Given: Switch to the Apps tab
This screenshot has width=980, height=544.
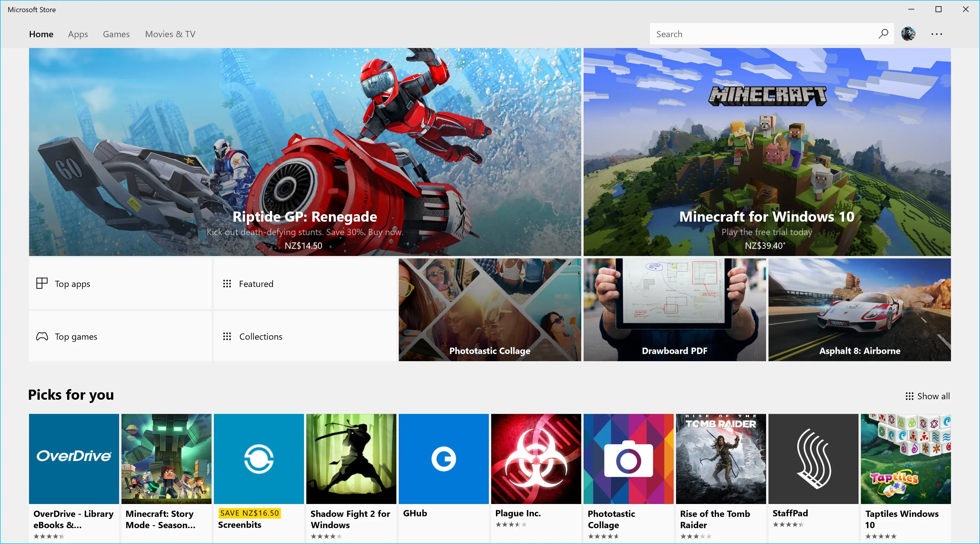Looking at the screenshot, I should click(78, 34).
